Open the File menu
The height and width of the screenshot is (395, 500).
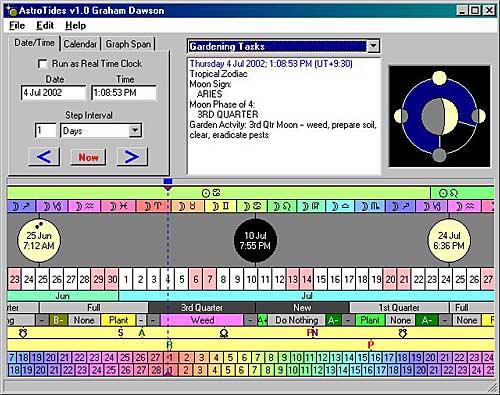pyautogui.click(x=17, y=25)
